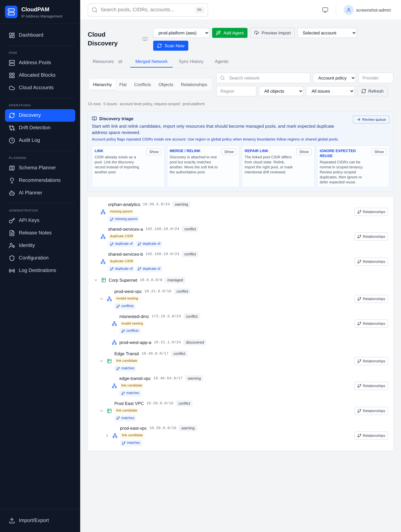Open Drift Detection in the sidebar
Screen dimensions: 401x532
(x=40, y=128)
